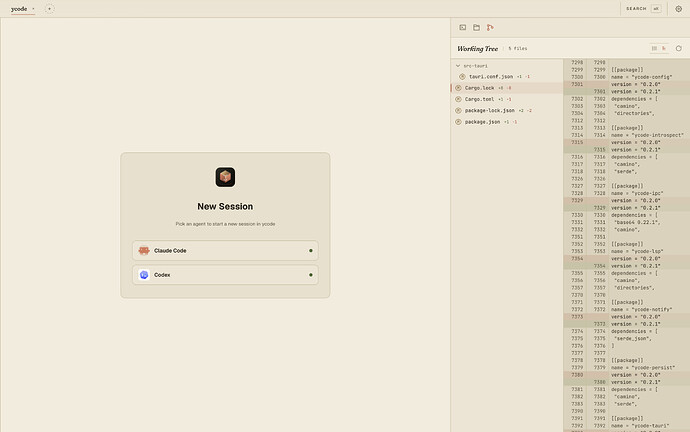Click the Working Tree heading
Screen dimensions: 690x432
(477, 48)
